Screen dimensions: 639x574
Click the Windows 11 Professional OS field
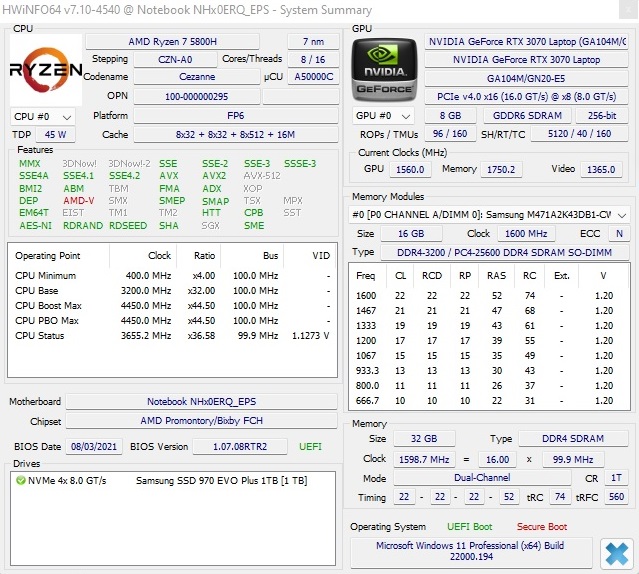pos(471,551)
